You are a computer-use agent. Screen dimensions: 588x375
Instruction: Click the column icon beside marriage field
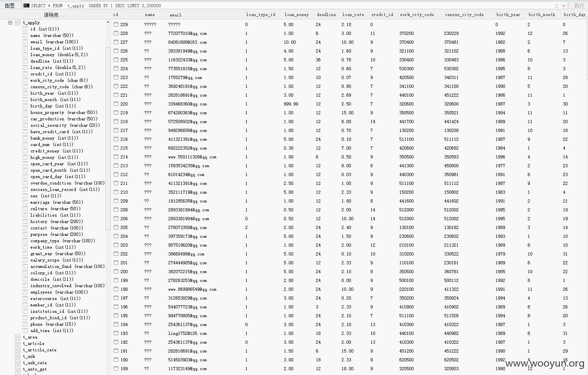(25, 203)
